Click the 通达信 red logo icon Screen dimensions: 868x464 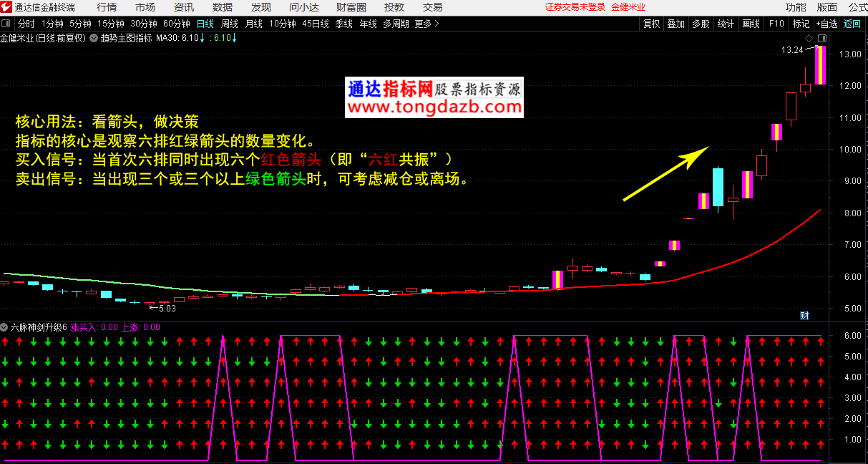6,7
